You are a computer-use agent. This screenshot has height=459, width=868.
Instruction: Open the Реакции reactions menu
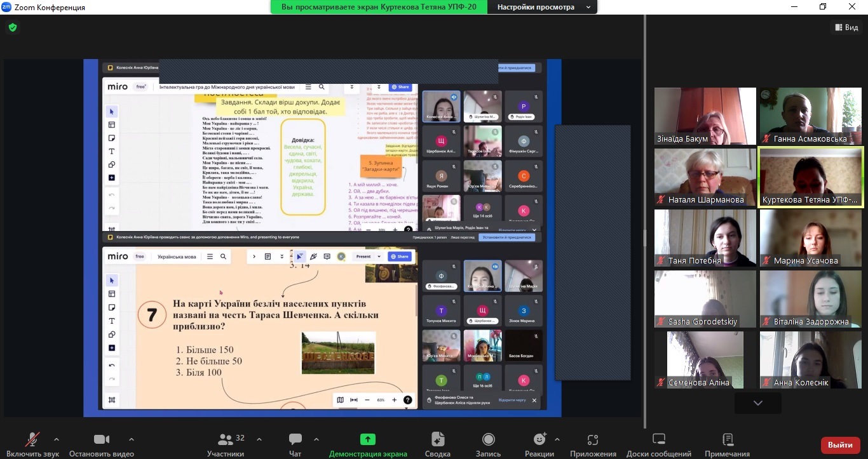coord(539,444)
